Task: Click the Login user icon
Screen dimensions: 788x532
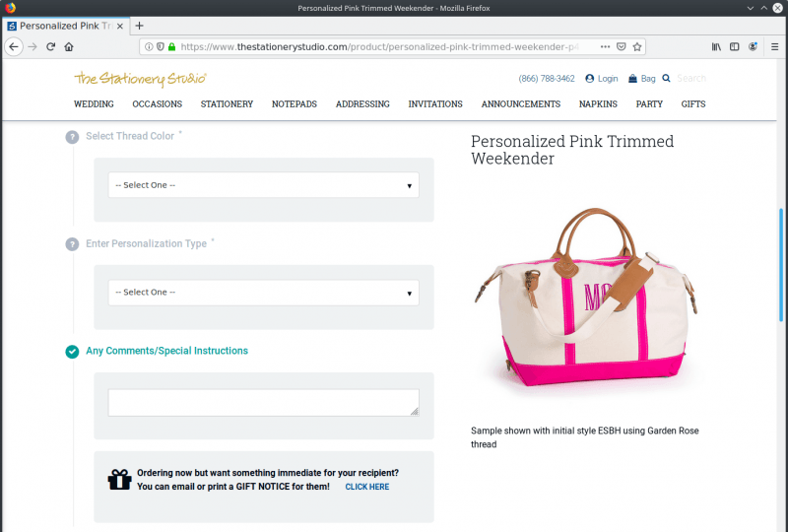Action: pyautogui.click(x=589, y=79)
